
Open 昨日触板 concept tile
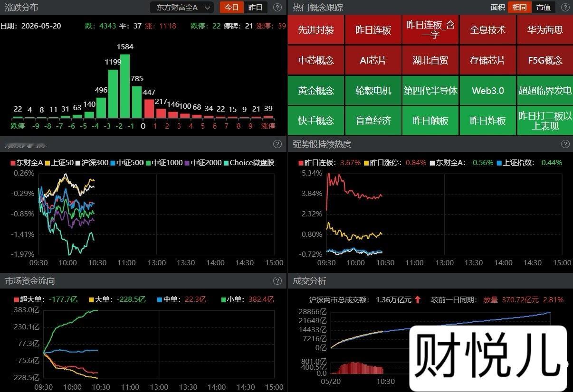coord(430,121)
